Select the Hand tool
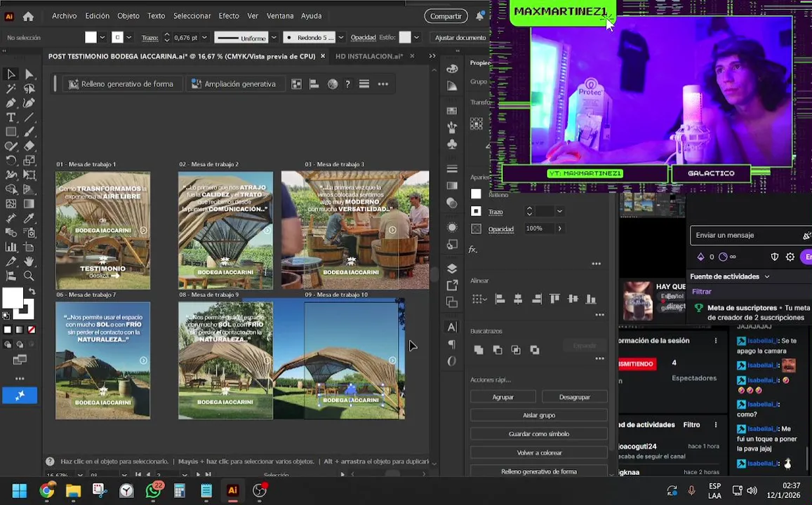The height and width of the screenshot is (505, 812). click(29, 262)
